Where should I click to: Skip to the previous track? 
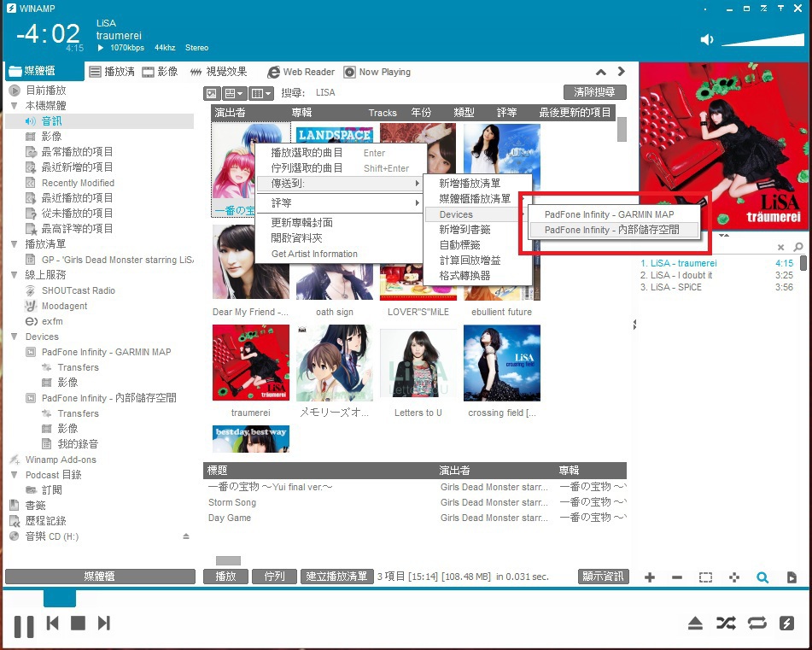(52, 623)
